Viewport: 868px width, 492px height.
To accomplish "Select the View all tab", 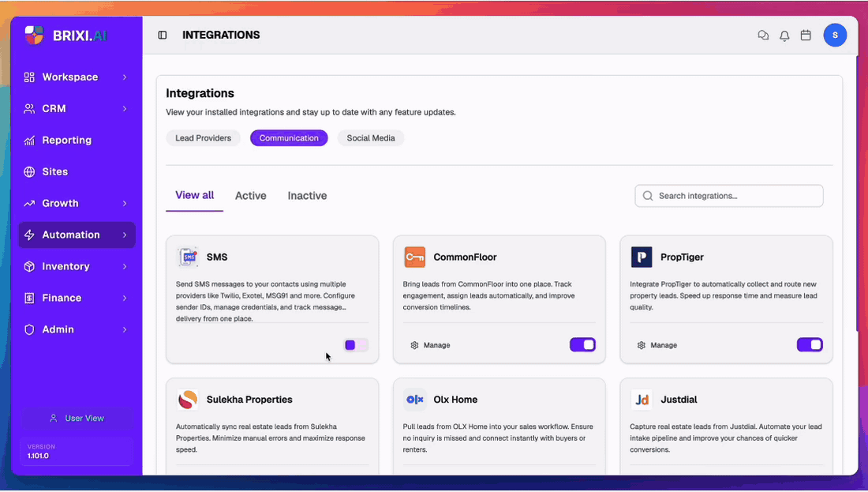I will (194, 196).
